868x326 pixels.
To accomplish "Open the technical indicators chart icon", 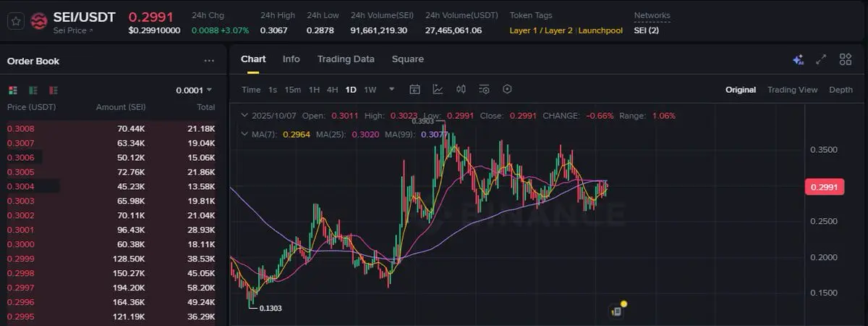I will tap(438, 90).
